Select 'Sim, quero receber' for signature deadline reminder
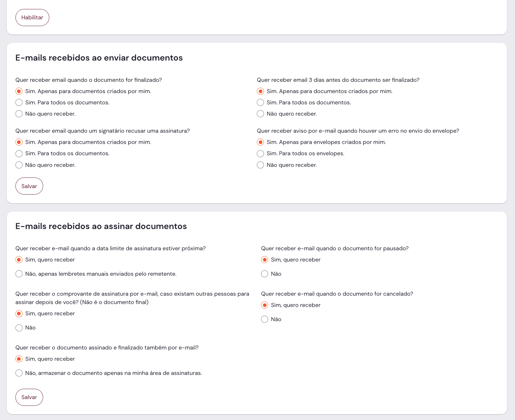 19,260
